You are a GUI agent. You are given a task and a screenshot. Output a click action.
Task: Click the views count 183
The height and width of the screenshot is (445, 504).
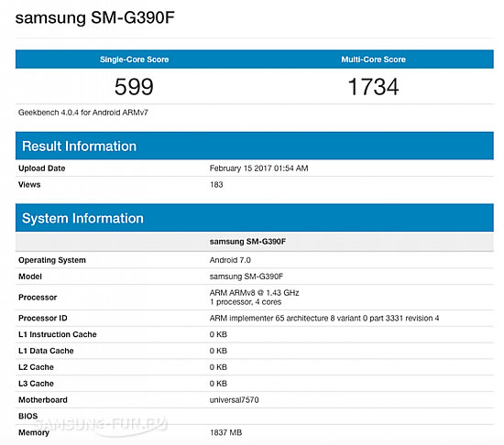click(216, 185)
